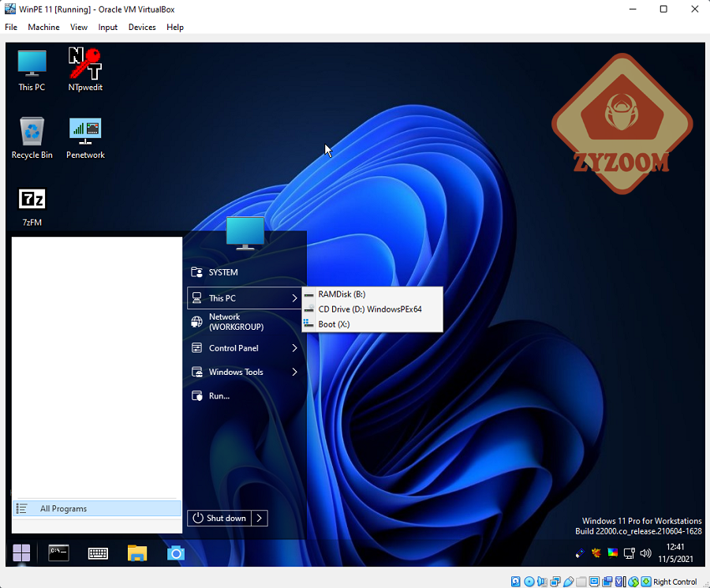Expand the Shut down options arrow

(260, 519)
